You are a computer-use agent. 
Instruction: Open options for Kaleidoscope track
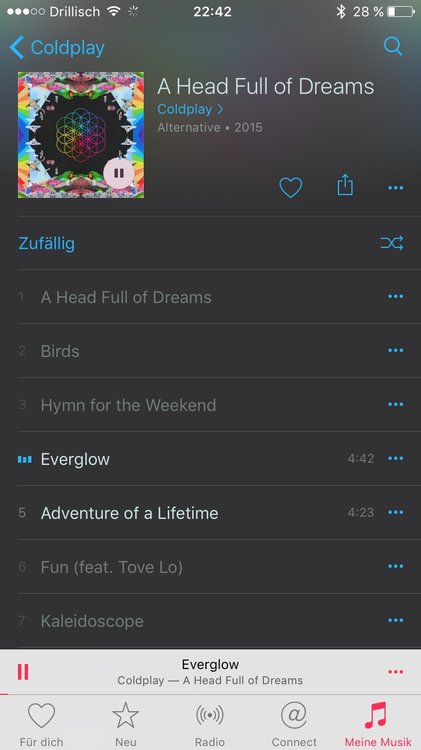click(x=396, y=620)
